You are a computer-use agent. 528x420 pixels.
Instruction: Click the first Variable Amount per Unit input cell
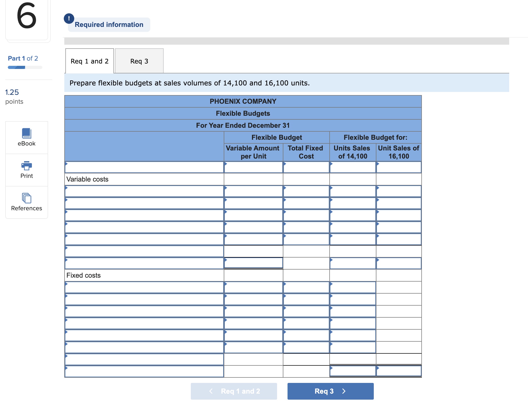(253, 167)
